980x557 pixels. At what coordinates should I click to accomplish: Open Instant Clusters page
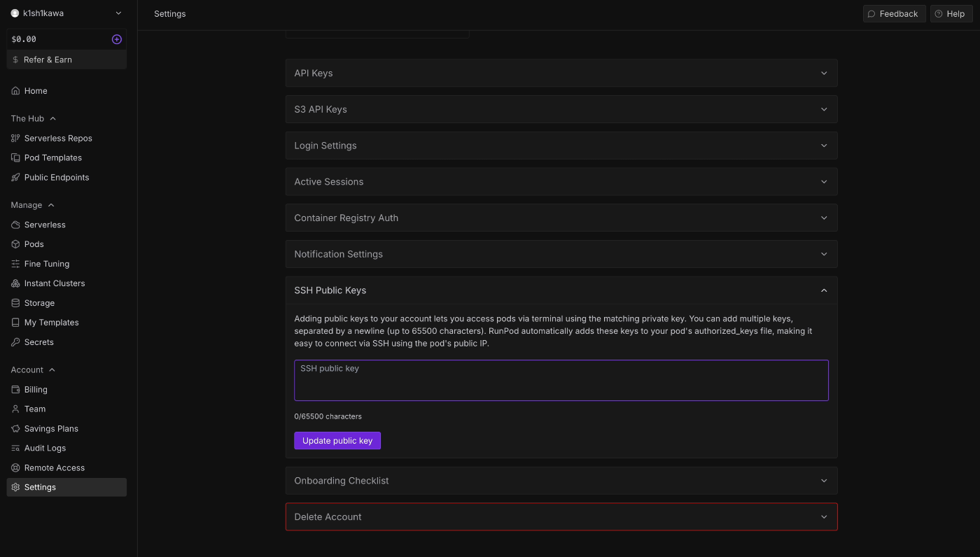[x=54, y=283]
